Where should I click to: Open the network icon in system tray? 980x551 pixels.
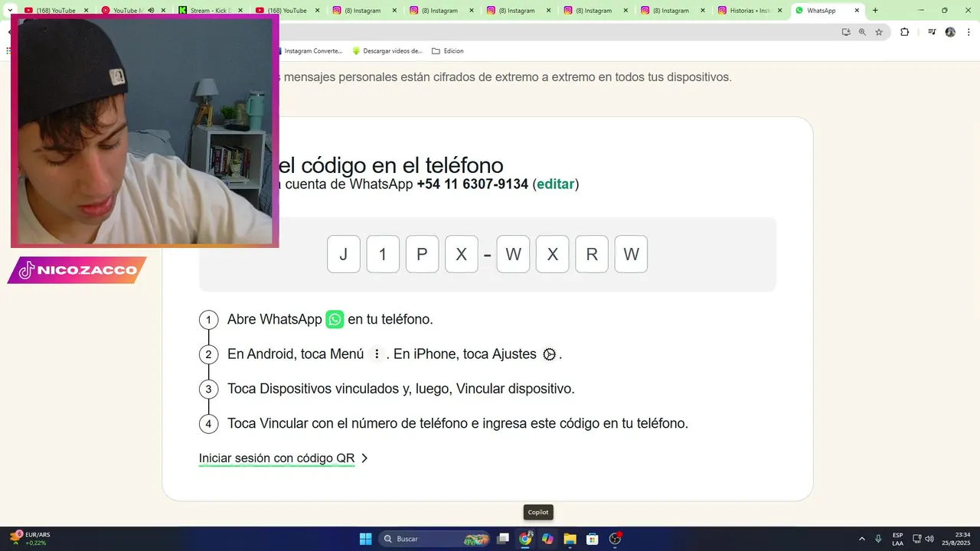[x=917, y=539]
